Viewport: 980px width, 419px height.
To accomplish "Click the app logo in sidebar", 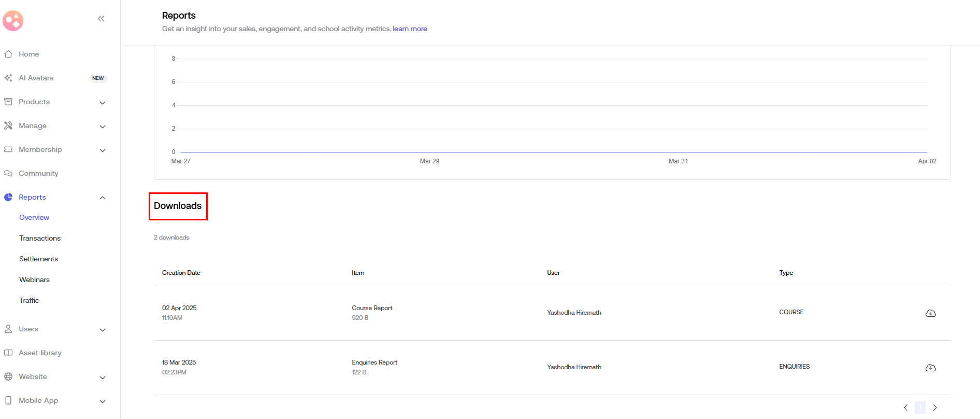I will tap(13, 21).
